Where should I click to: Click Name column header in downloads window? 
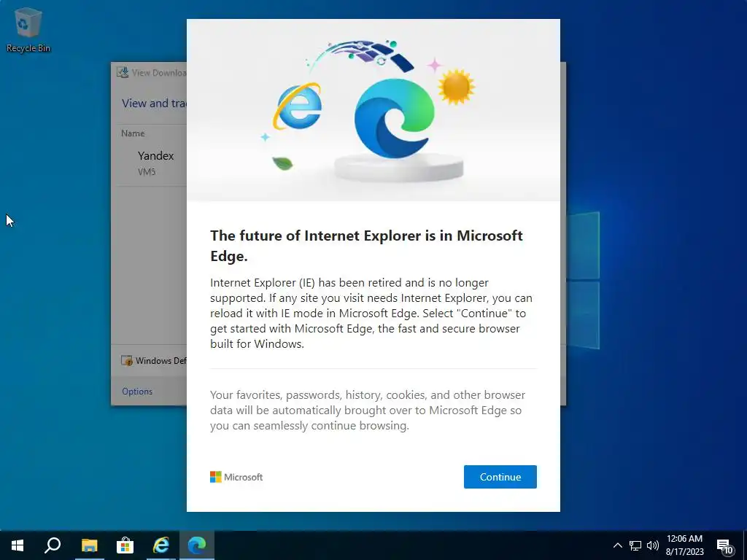[x=133, y=133]
